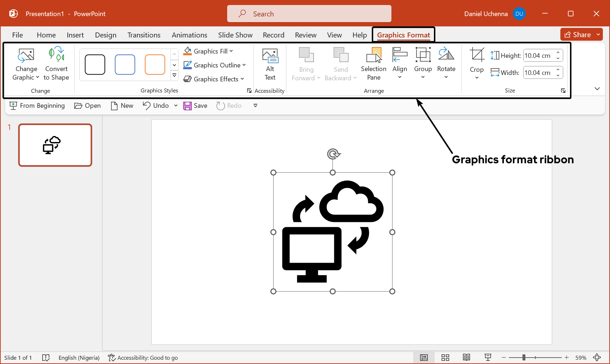Click the Fit slide to window icon
610x364 pixels.
[597, 357]
